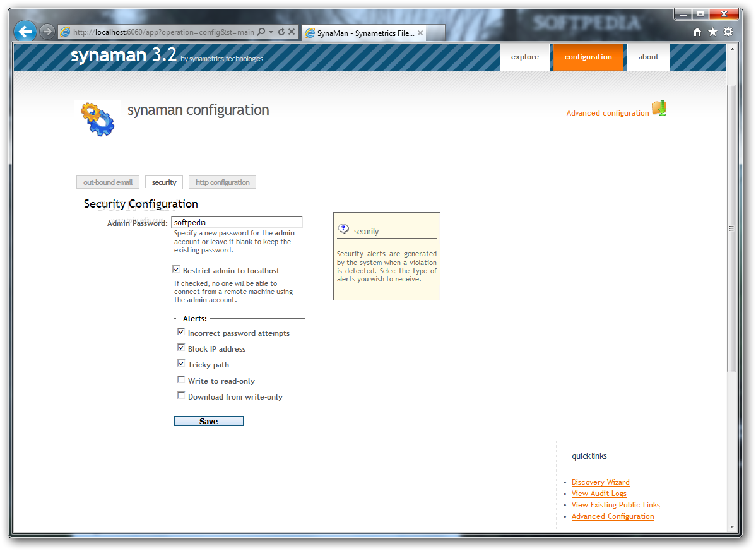Switch to the http configuration tab
Image resolution: width=756 pixels, height=551 pixels.
[x=222, y=182]
